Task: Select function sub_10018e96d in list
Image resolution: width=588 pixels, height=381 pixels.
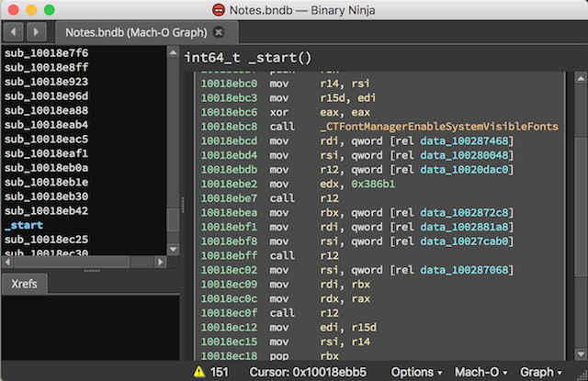Action: click(x=47, y=95)
